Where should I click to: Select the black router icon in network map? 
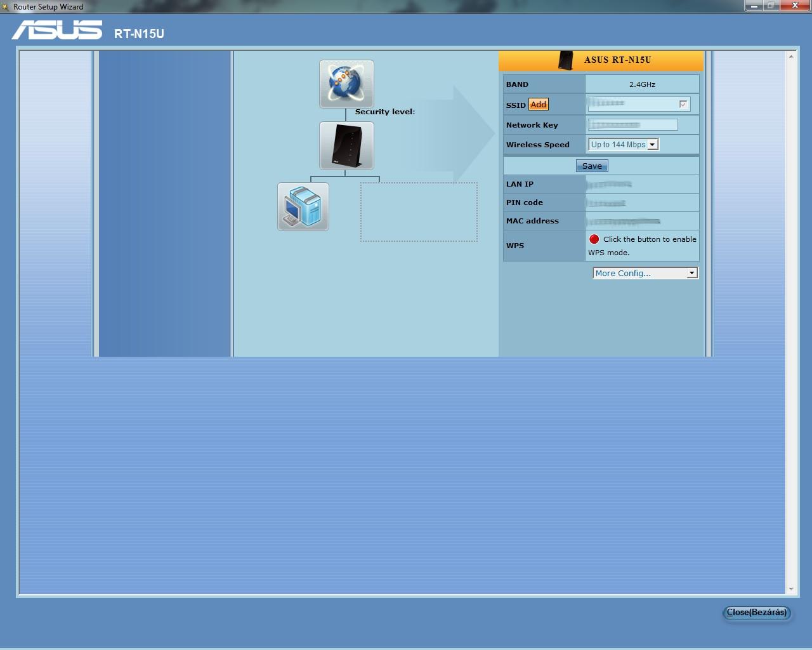(x=346, y=145)
